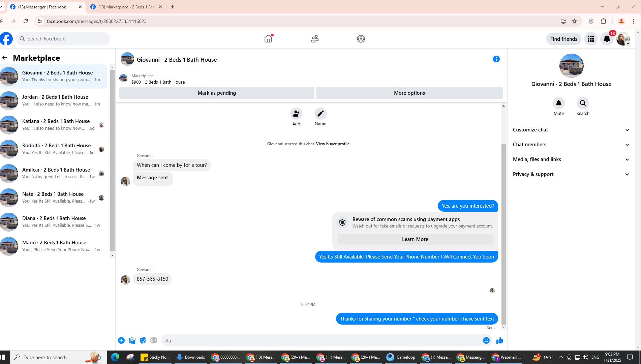Viewport: 641px width, 364px height.
Task: Click the Windows search box
Action: point(59,357)
